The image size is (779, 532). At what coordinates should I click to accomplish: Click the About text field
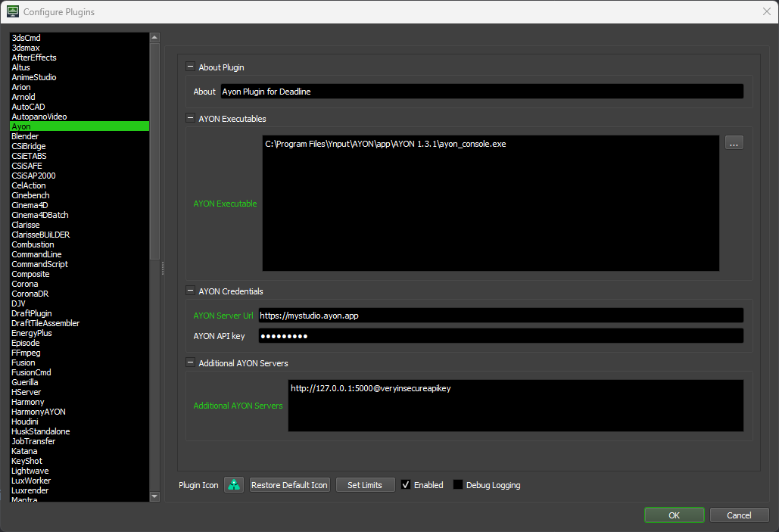(482, 92)
